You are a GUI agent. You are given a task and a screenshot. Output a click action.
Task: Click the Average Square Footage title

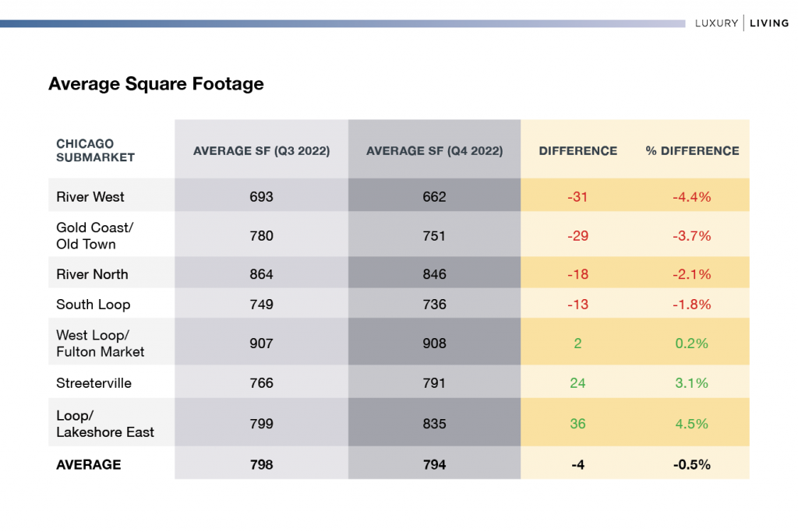coord(156,84)
